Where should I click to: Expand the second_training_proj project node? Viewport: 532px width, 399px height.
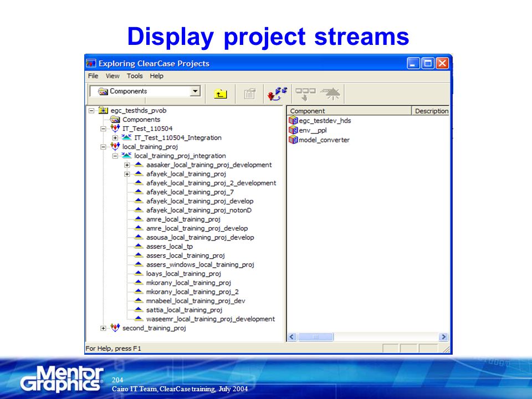tap(103, 328)
